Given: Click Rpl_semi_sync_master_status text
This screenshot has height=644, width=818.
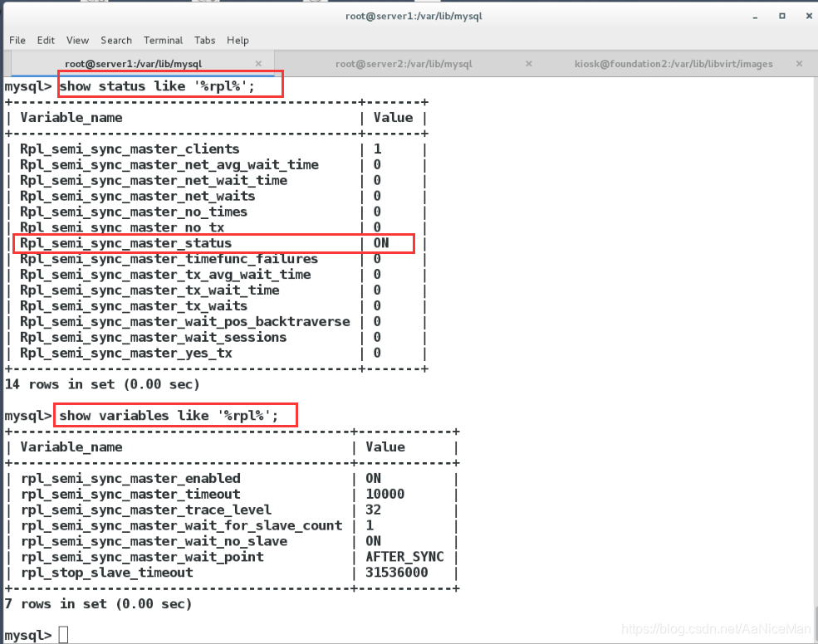Looking at the screenshot, I should pyautogui.click(x=125, y=243).
